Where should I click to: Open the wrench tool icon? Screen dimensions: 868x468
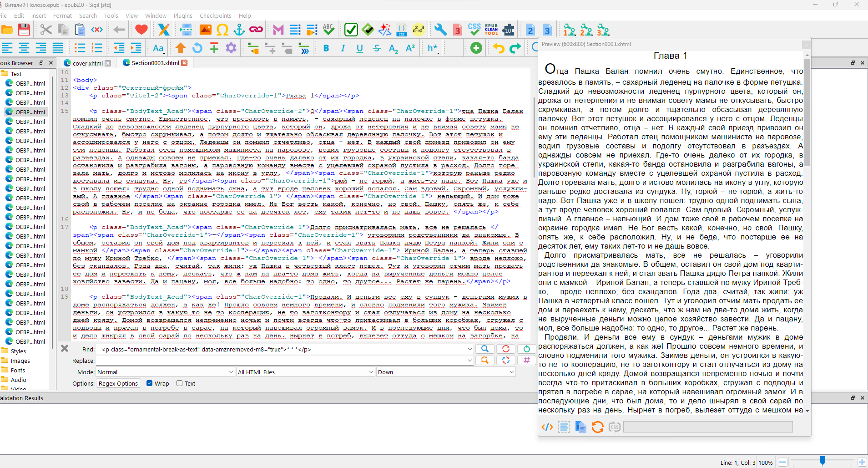[440, 30]
